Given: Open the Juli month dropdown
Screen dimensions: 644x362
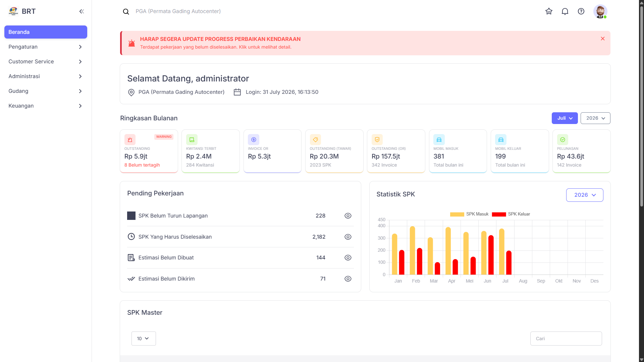Looking at the screenshot, I should (x=565, y=118).
